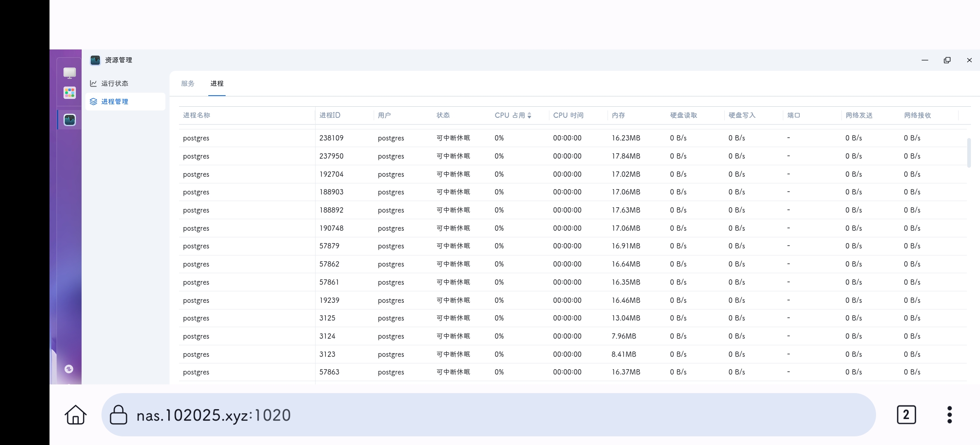Image resolution: width=980 pixels, height=445 pixels.
Task: Open 运行状态 in the sidebar
Action: pyautogui.click(x=115, y=84)
